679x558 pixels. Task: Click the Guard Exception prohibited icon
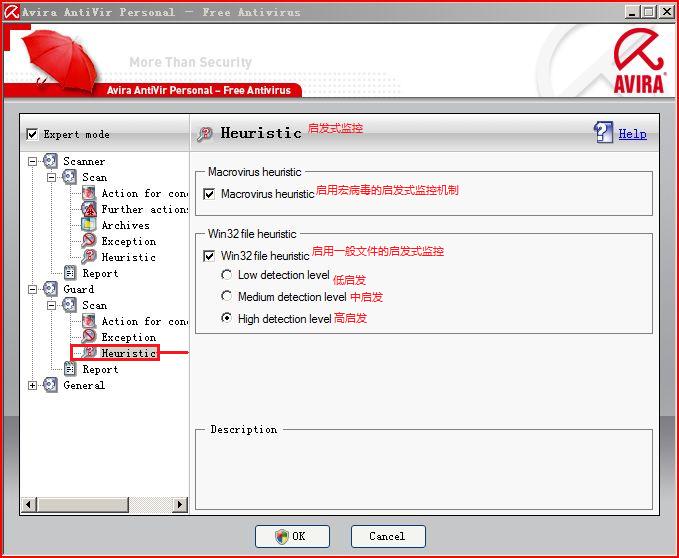point(89,337)
